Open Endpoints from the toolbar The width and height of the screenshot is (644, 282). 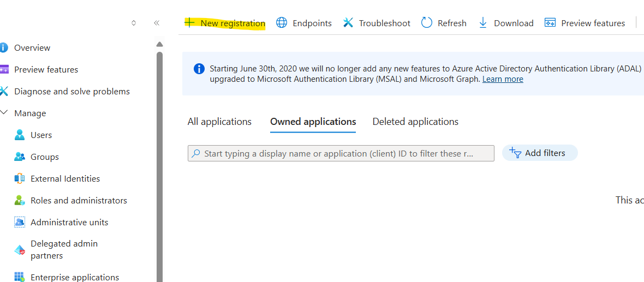(304, 23)
